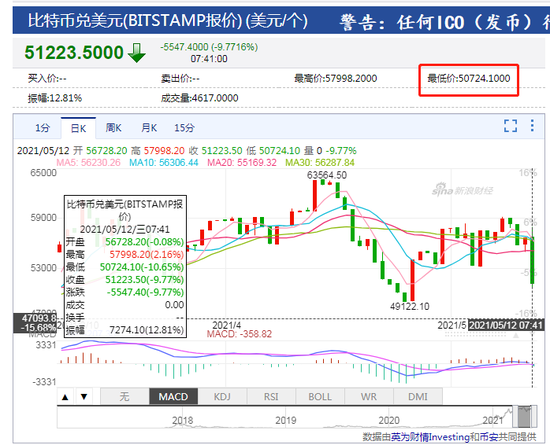Click the 2019 mark on overview timeline
This screenshot has height=445, width=550.
[286, 420]
